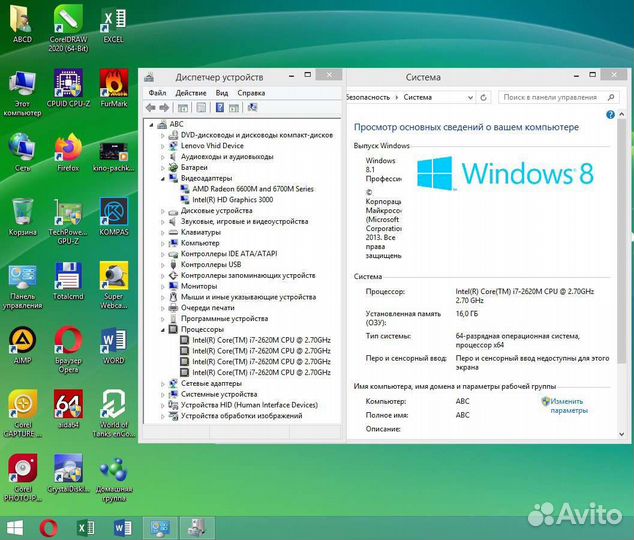Open the Windows Start button

coord(15,528)
